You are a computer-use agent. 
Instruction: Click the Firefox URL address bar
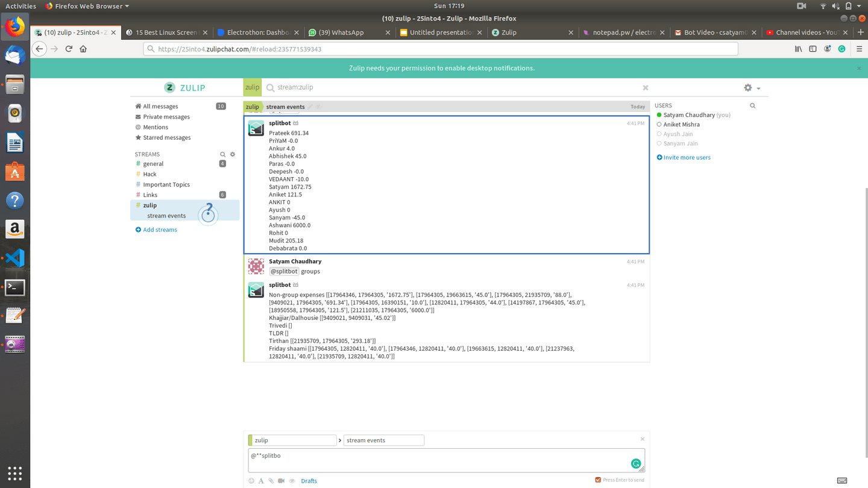click(441, 49)
